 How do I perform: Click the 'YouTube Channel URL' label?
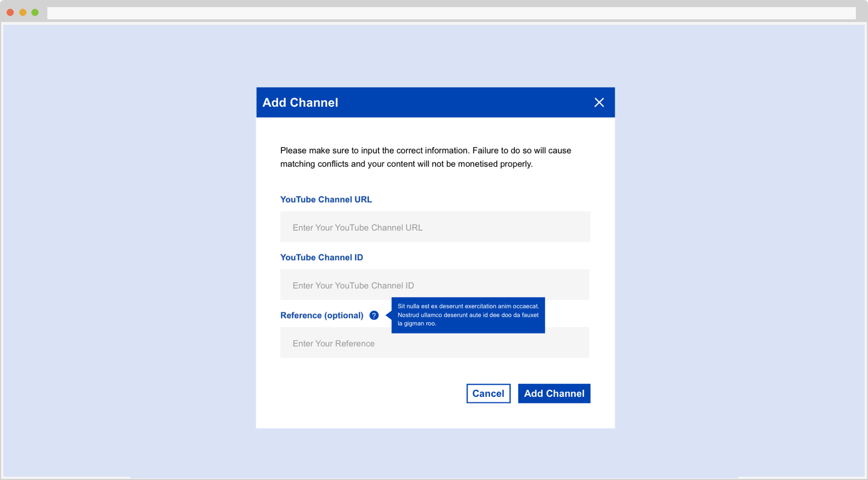(x=326, y=199)
